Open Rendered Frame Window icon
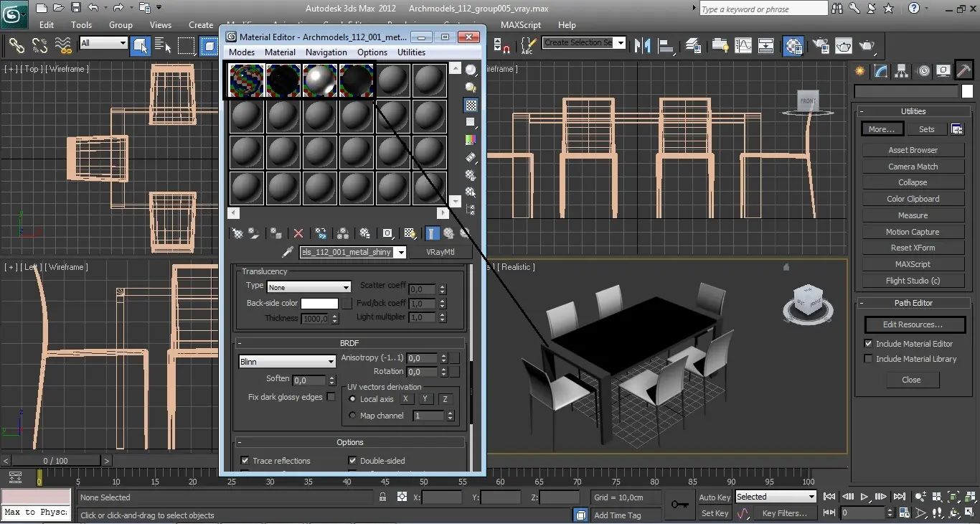 click(844, 46)
